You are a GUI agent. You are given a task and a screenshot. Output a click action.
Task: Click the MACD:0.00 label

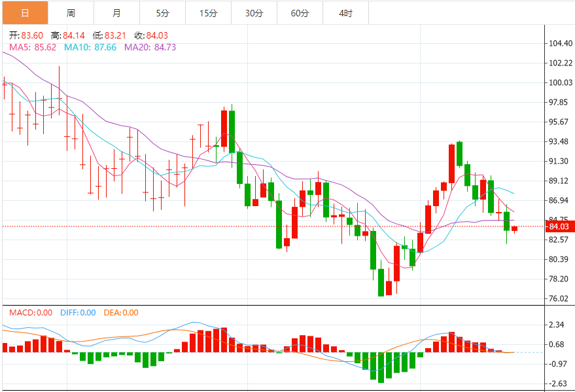(x=31, y=313)
